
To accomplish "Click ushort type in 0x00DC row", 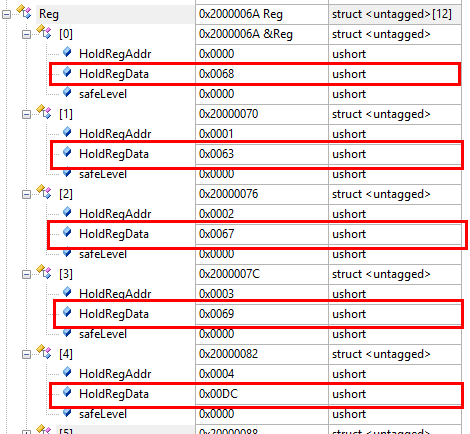I will pos(349,394).
